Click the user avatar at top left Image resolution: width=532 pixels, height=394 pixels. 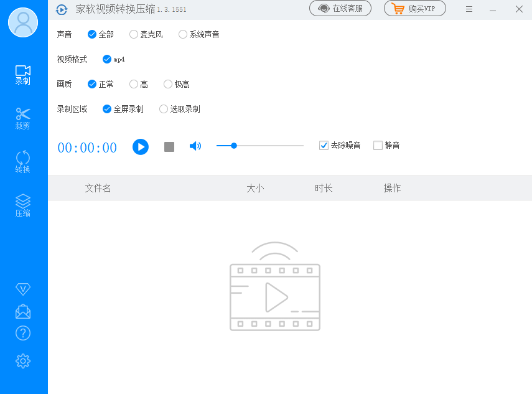(22, 22)
